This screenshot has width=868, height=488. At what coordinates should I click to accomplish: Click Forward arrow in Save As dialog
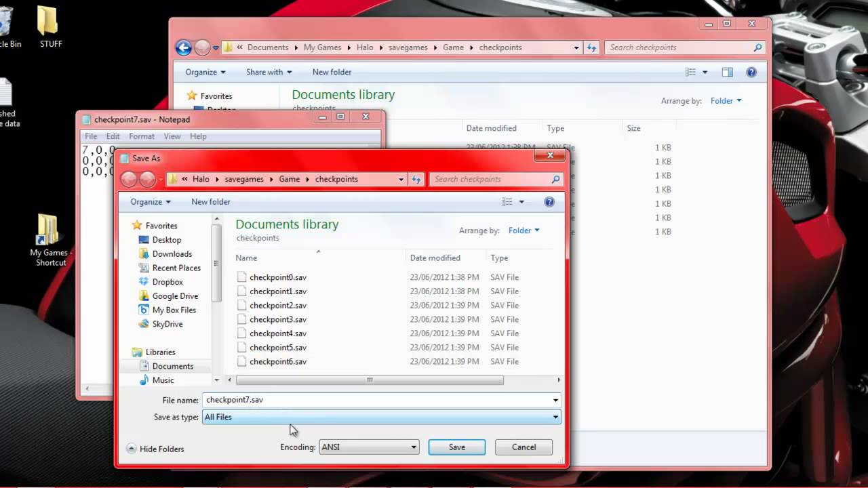click(x=147, y=179)
